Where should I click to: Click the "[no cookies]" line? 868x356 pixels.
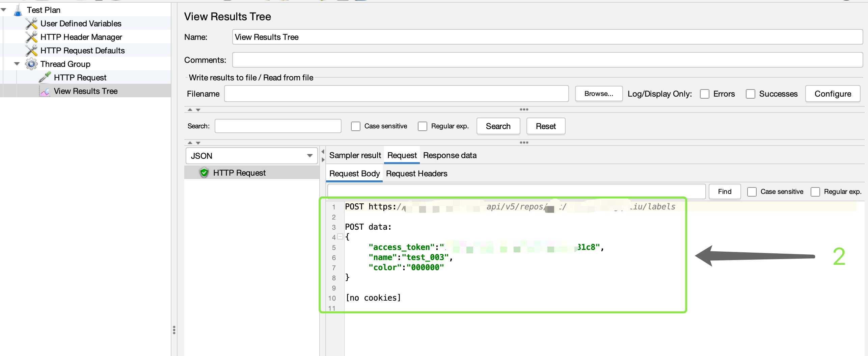point(373,298)
